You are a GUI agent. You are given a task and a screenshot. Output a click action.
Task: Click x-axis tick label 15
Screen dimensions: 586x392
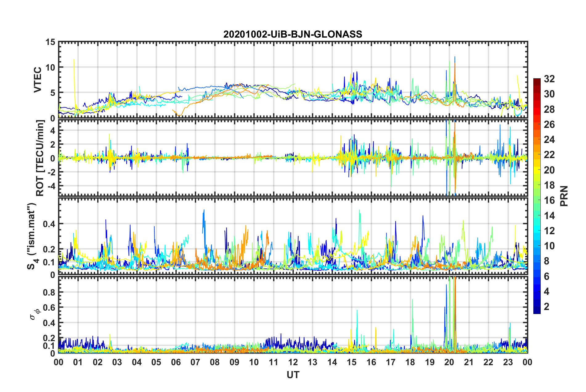coord(352,362)
